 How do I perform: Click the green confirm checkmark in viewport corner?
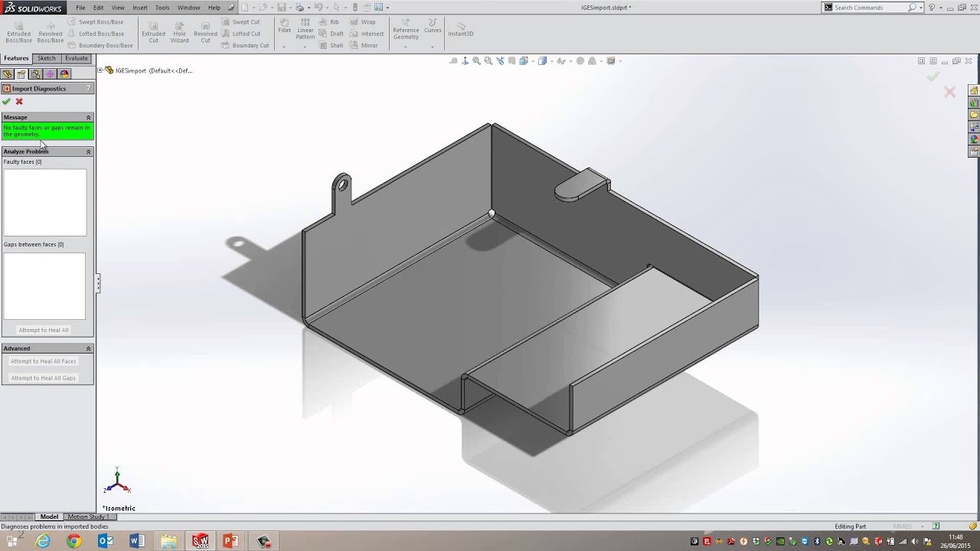coord(933,77)
